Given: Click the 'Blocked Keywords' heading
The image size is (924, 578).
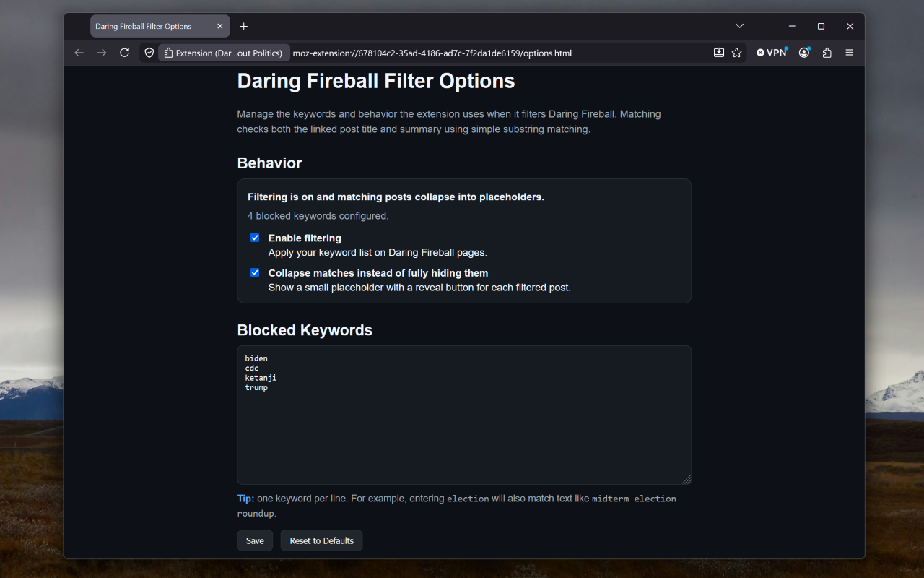Looking at the screenshot, I should coord(305,330).
